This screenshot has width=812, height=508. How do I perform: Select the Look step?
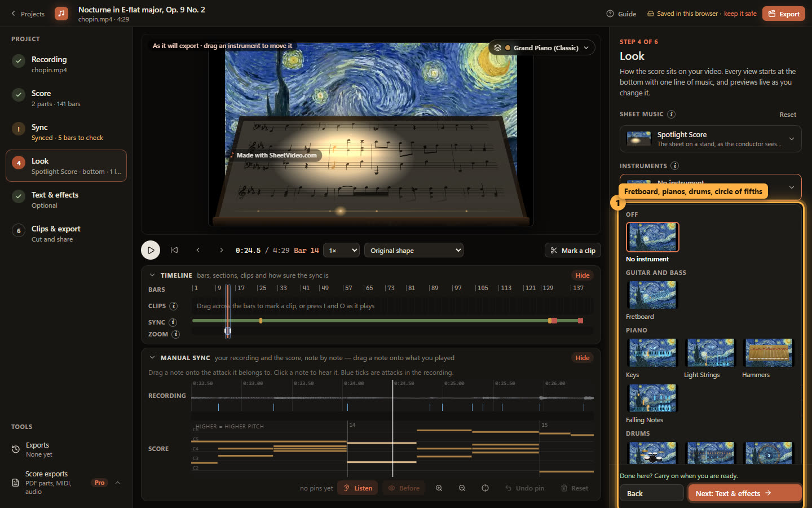66,165
